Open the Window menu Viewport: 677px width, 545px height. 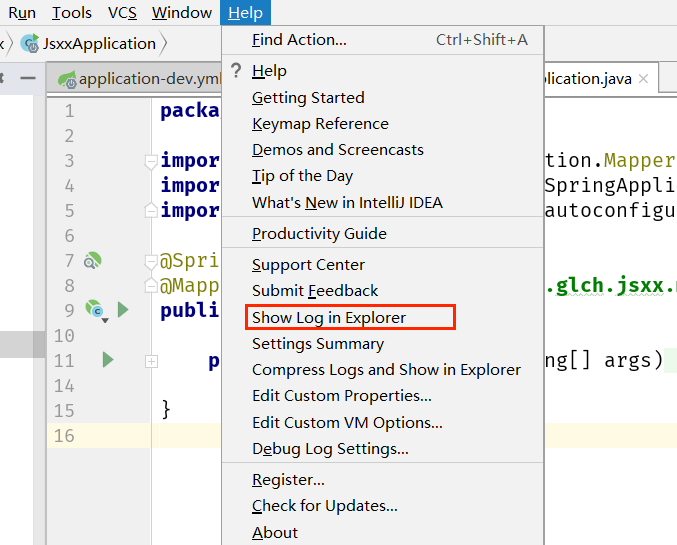182,13
